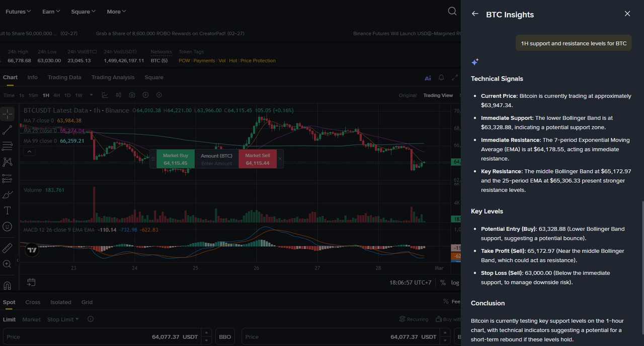Select the crosshair cursor tool
The image size is (644, 346).
[x=7, y=114]
